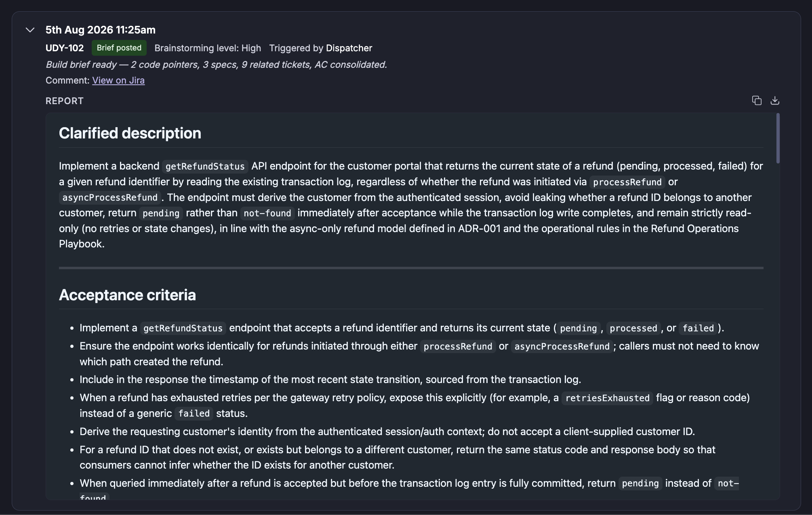This screenshot has width=812, height=515.
Task: Select the UDY-102 ticket ID
Action: pos(65,48)
